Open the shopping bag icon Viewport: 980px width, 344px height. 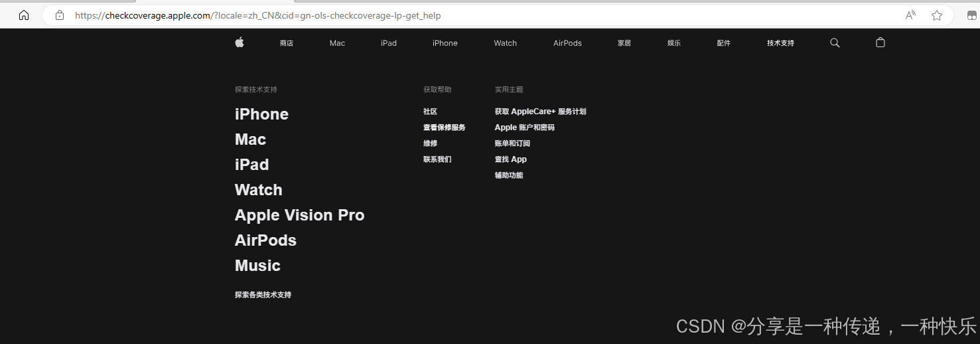click(880, 43)
